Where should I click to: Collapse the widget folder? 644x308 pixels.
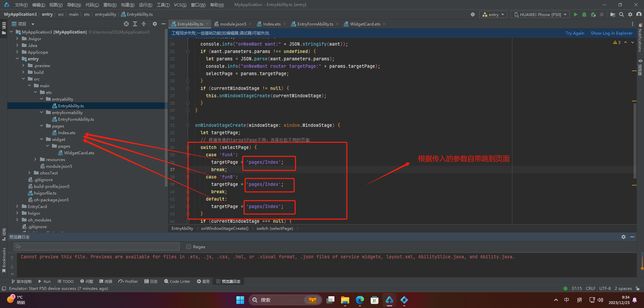[x=41, y=139]
